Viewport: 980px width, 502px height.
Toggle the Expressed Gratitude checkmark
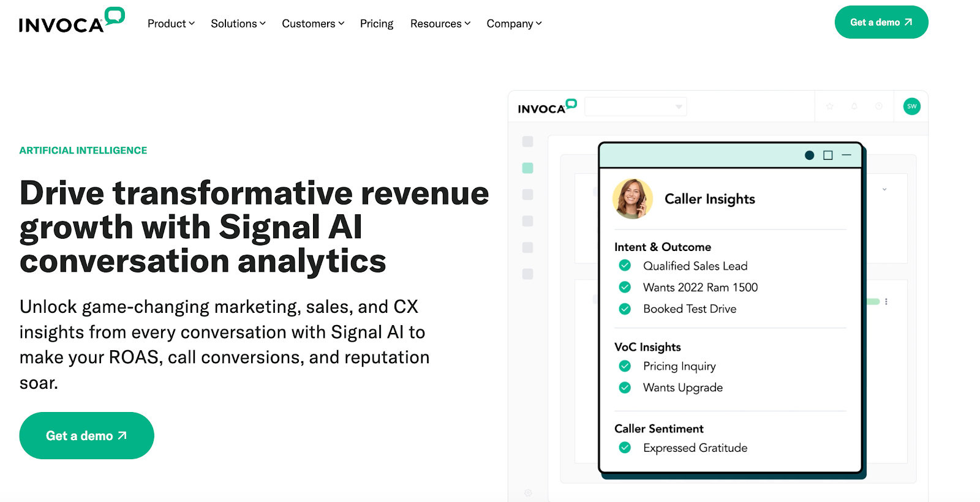[625, 447]
